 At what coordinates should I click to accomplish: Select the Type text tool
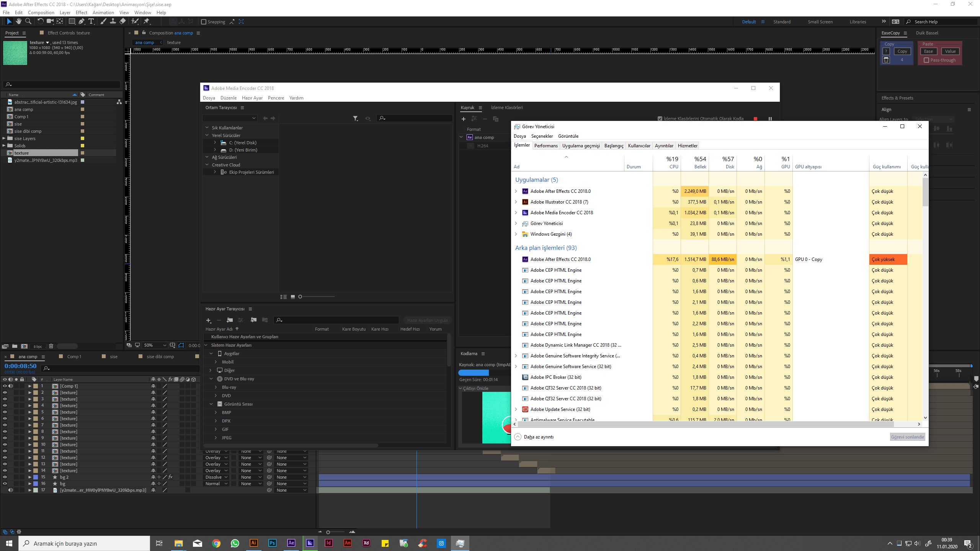(x=91, y=21)
